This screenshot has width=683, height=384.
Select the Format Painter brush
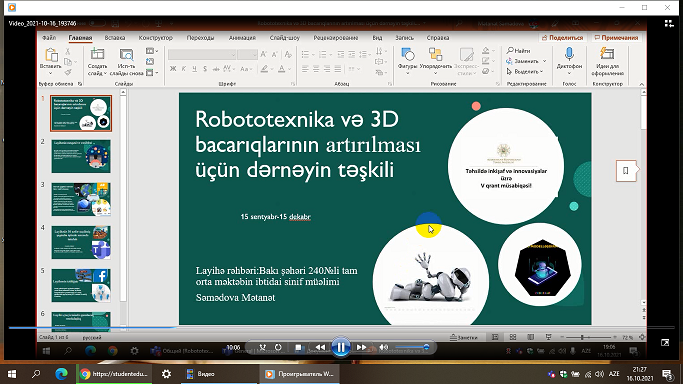point(68,72)
